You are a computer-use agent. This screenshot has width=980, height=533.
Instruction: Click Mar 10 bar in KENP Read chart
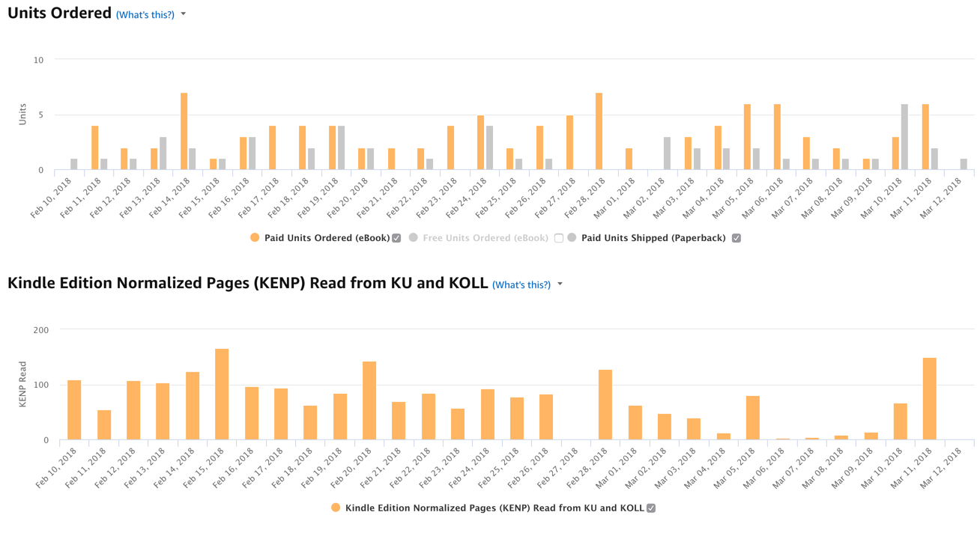pos(901,422)
